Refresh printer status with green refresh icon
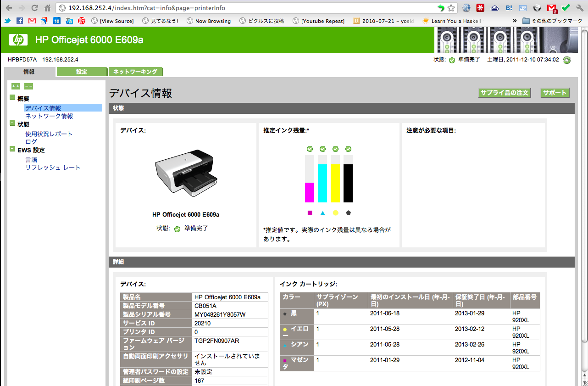The width and height of the screenshot is (588, 386). point(567,60)
